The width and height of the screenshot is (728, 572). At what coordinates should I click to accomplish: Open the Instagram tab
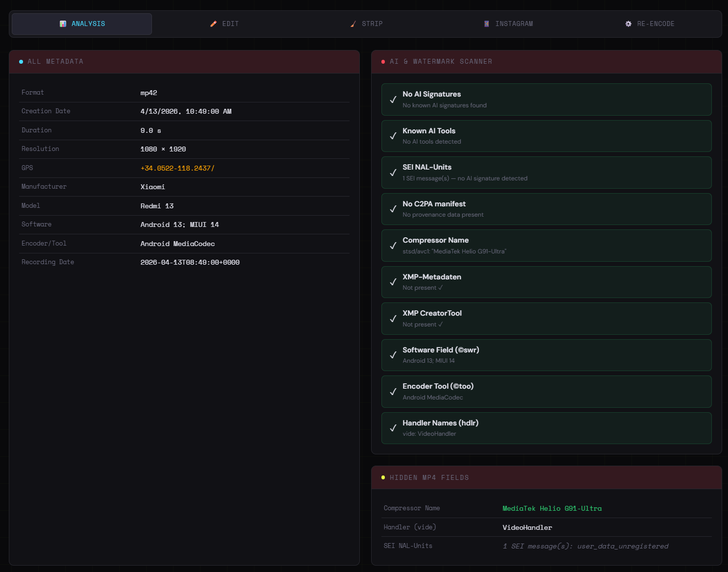pos(508,24)
